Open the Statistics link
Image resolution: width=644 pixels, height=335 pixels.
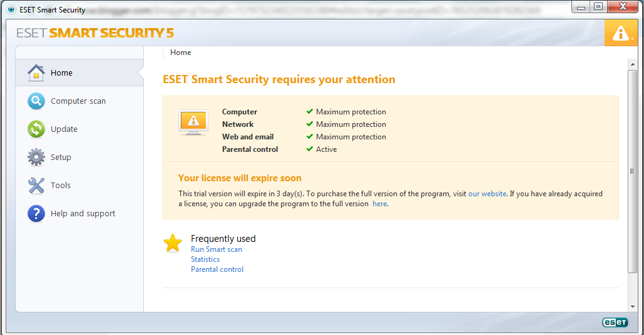pos(205,259)
